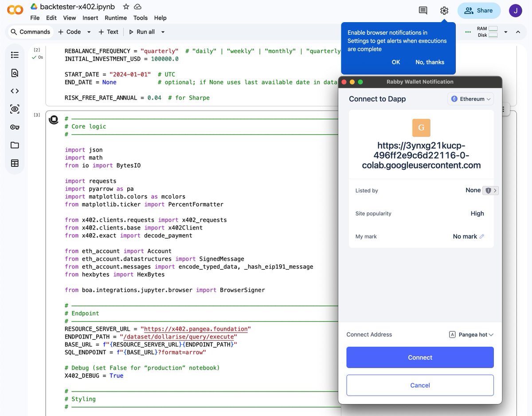Edit My mark pencil icon
The width and height of the screenshot is (532, 416).
pos(482,236)
